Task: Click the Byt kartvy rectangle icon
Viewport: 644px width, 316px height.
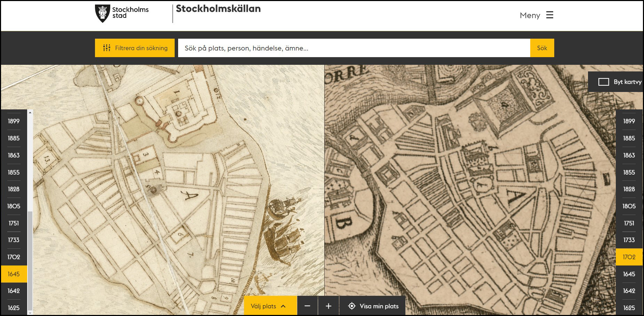Action: 604,82
